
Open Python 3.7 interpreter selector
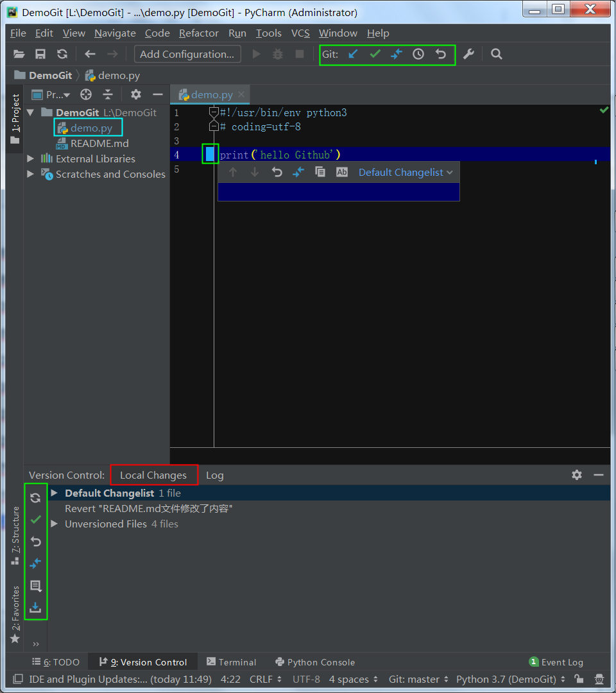(x=511, y=680)
